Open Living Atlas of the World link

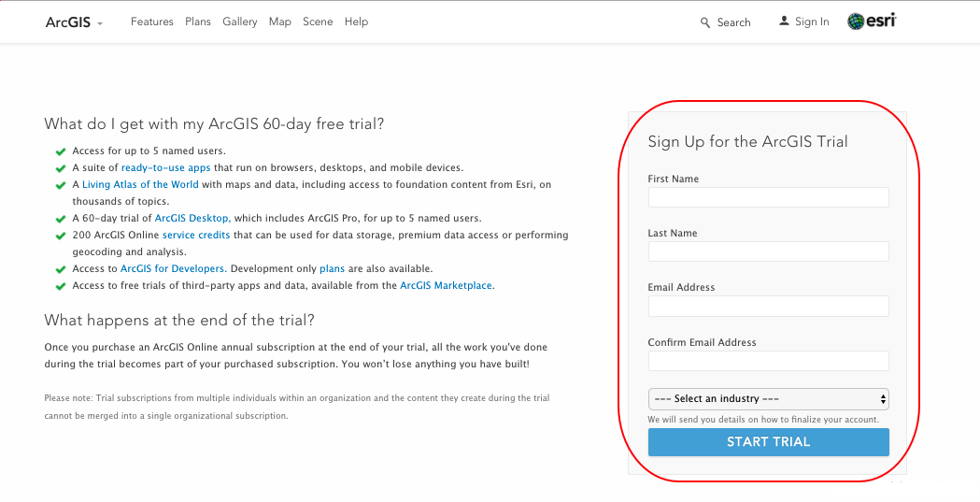click(x=140, y=184)
